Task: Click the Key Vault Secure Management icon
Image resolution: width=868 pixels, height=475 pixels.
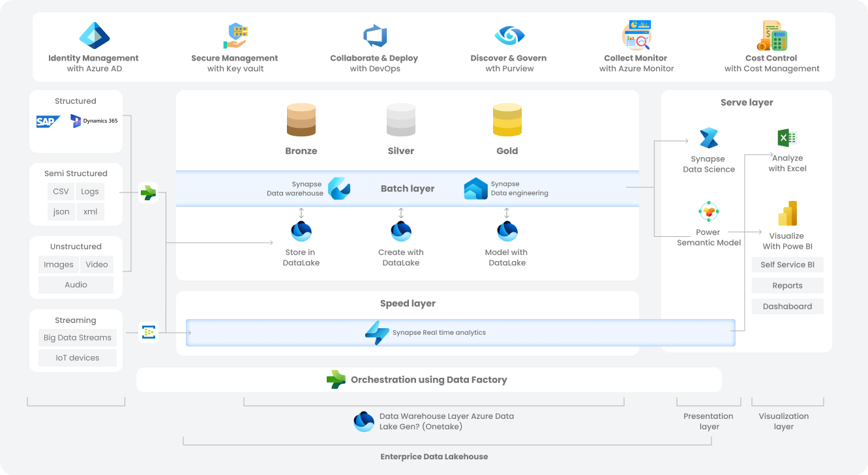Action: (235, 36)
